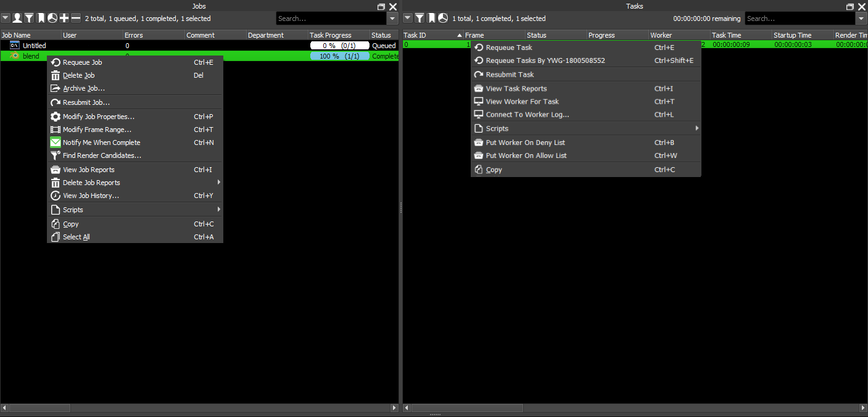Select Requeue Tasks By YWG-1800508552
Viewport: 868px width, 417px height.
[x=586, y=60]
